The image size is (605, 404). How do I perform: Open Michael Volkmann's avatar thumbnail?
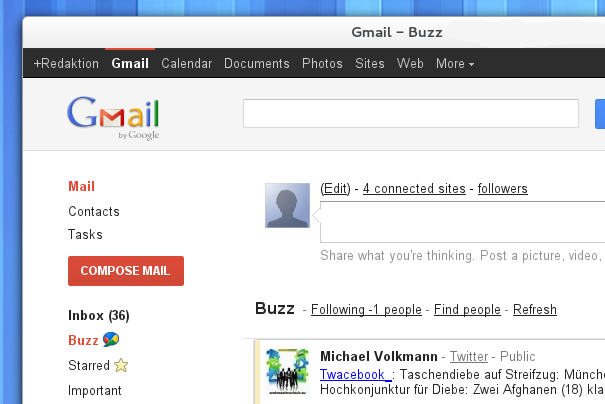(x=287, y=372)
